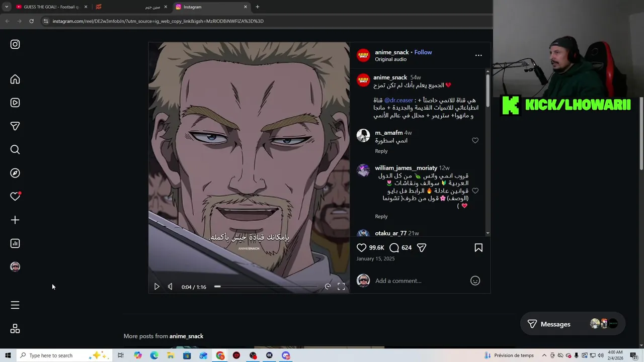Image resolution: width=644 pixels, height=362 pixels.
Task: Select the Instagram browser tab
Action: [210, 7]
